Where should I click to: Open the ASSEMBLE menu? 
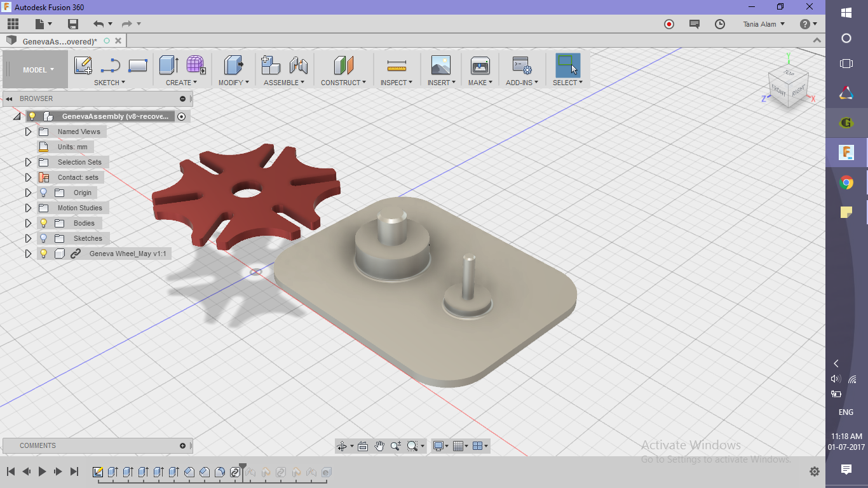click(x=284, y=83)
